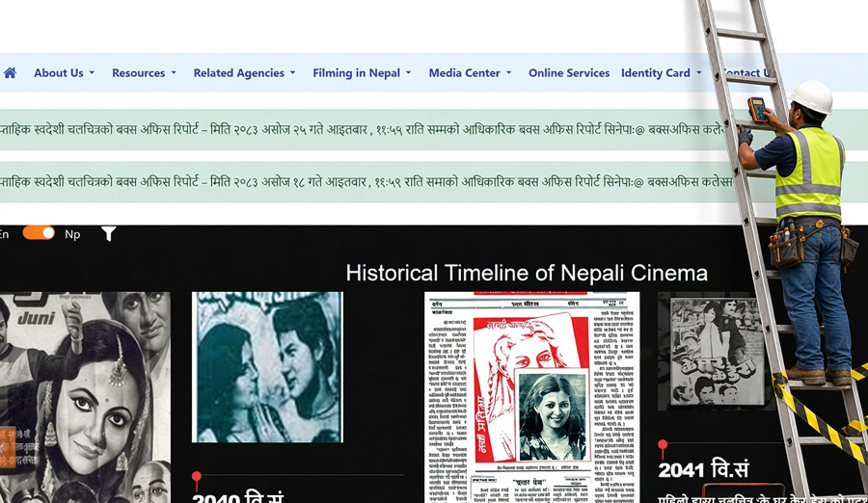
Task: Toggle the En/Np language switch
Action: [39, 233]
